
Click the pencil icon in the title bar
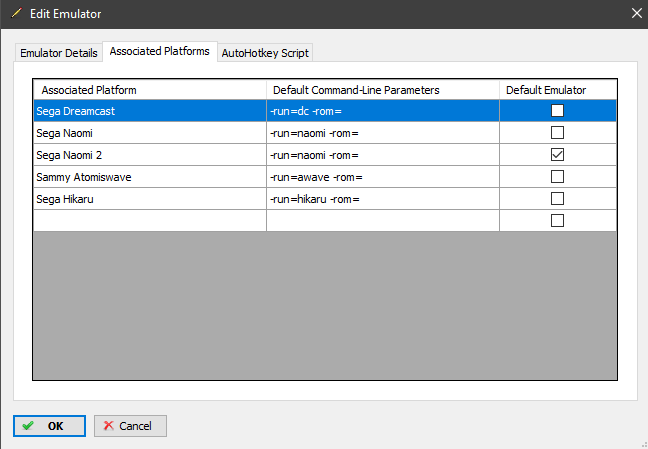[16, 13]
